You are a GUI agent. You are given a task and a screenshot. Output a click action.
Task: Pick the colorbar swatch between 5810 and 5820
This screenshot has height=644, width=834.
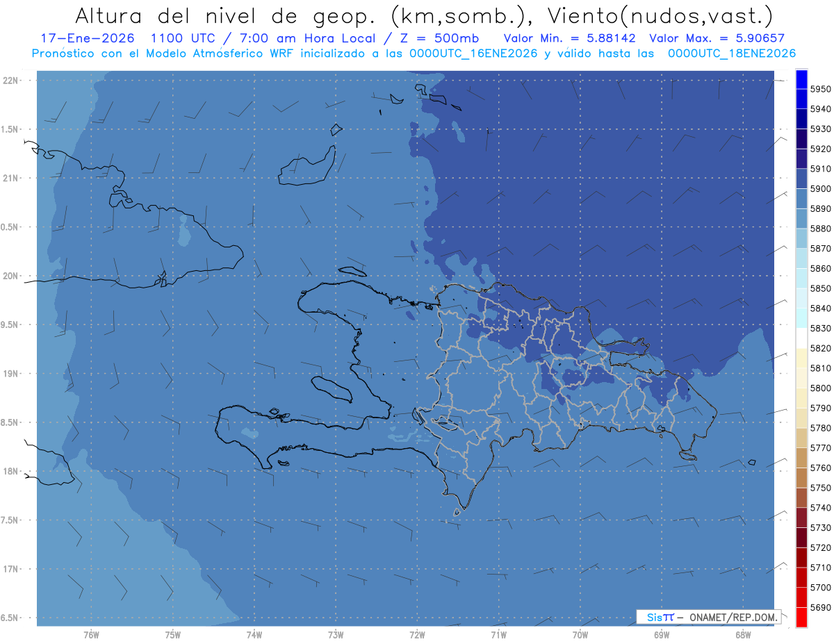pos(801,358)
